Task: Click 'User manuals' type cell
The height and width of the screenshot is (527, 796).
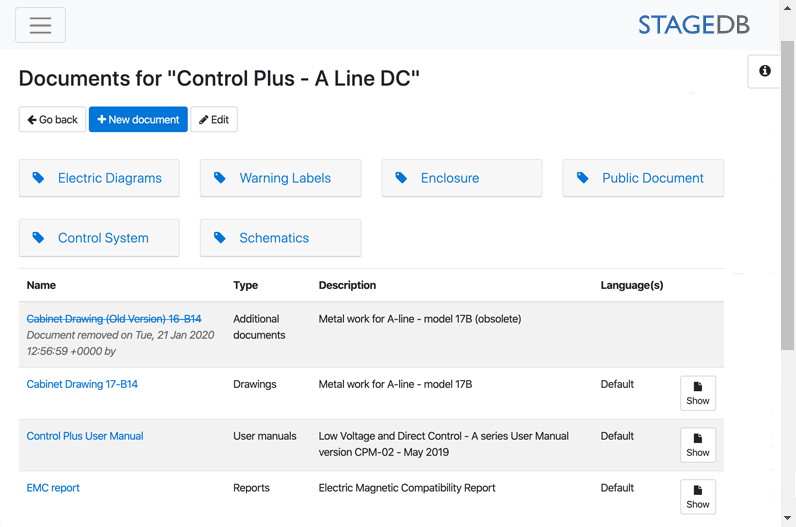Action: click(264, 436)
